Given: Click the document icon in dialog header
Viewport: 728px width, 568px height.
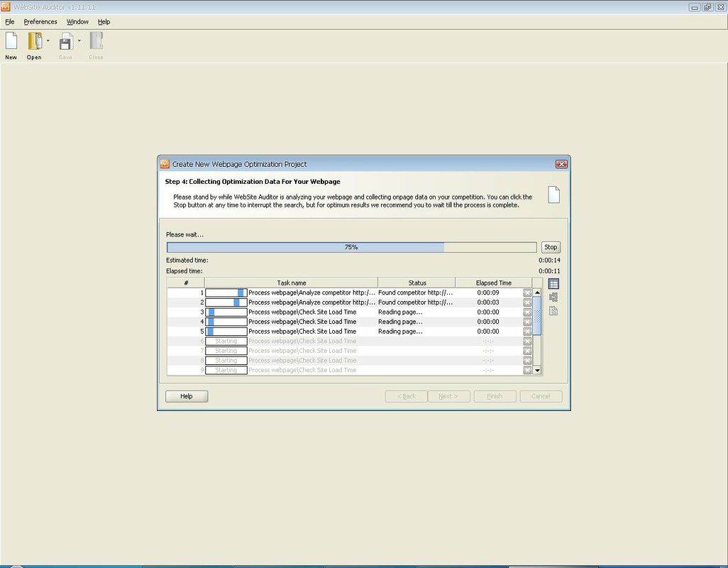Looking at the screenshot, I should coord(554,195).
